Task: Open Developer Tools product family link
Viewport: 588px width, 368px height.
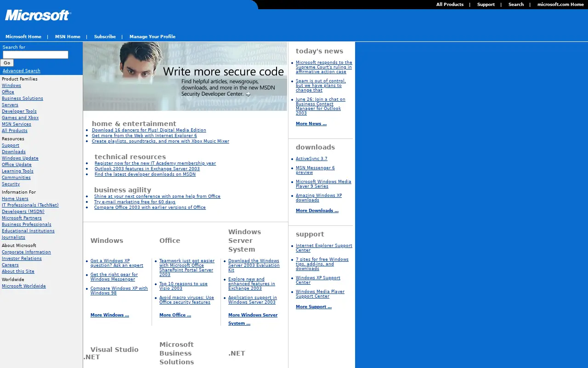Action: (19, 111)
